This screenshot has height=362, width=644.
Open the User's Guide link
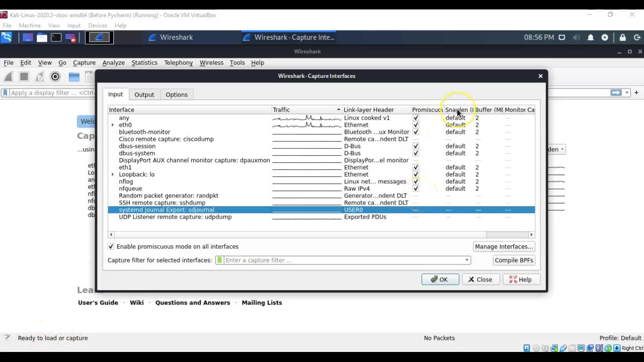click(x=98, y=303)
